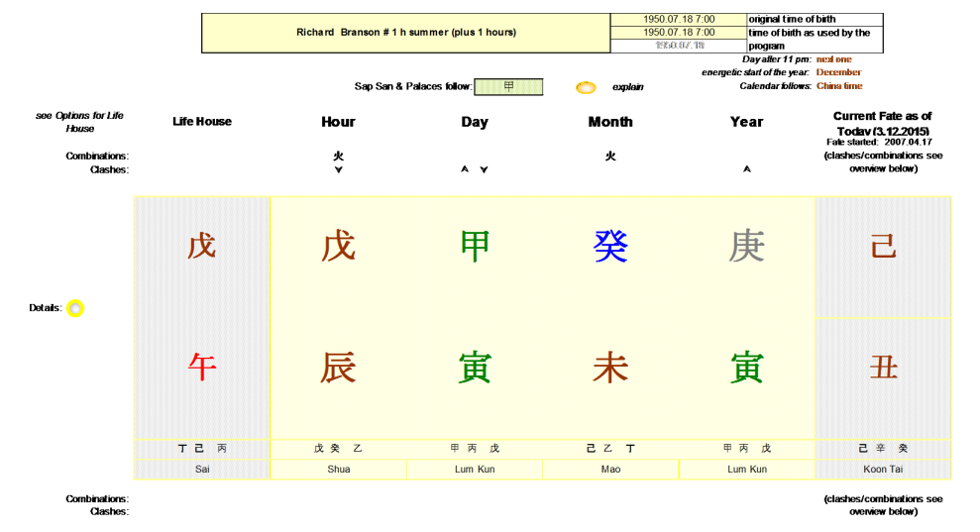Select Life House heavenly stem 戊
Viewport: 980px width, 532px height.
(202, 246)
